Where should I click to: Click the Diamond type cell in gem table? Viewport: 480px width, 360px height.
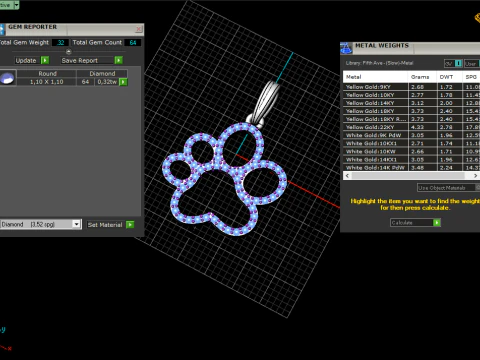click(102, 74)
